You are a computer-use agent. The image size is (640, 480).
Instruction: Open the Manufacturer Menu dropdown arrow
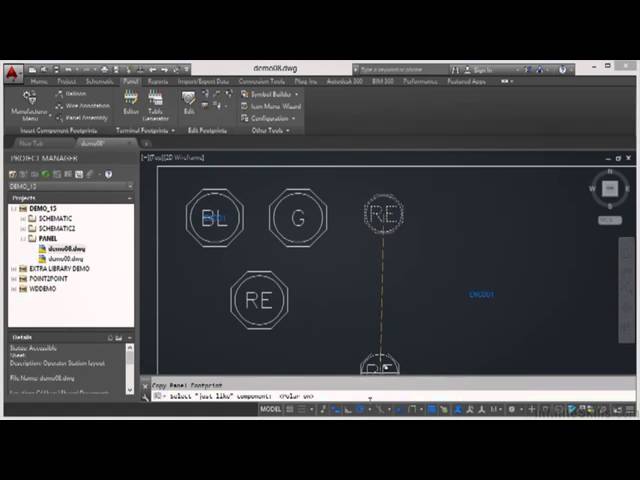click(x=50, y=115)
